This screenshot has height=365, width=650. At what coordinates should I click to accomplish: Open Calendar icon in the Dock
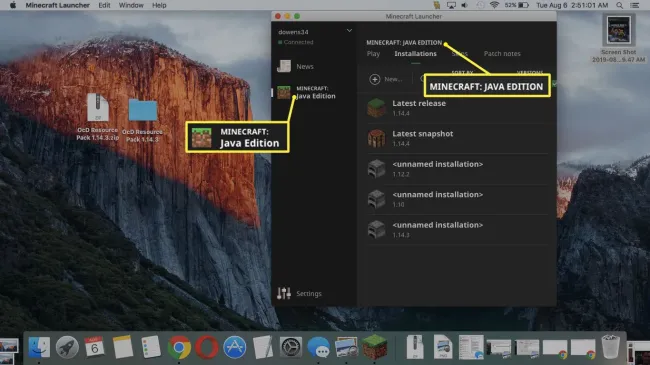click(x=95, y=347)
